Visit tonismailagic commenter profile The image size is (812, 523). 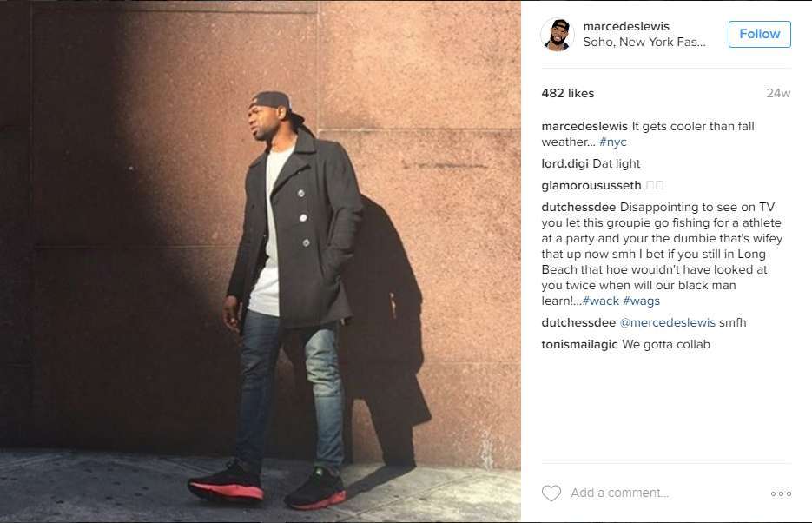(579, 344)
